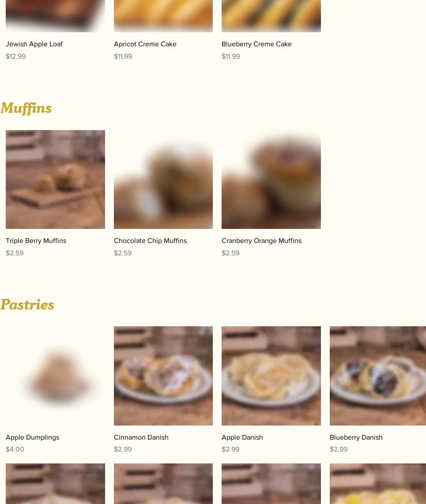Open the Jewish Apple Loaf product image
This screenshot has width=426, height=504.
point(55,16)
